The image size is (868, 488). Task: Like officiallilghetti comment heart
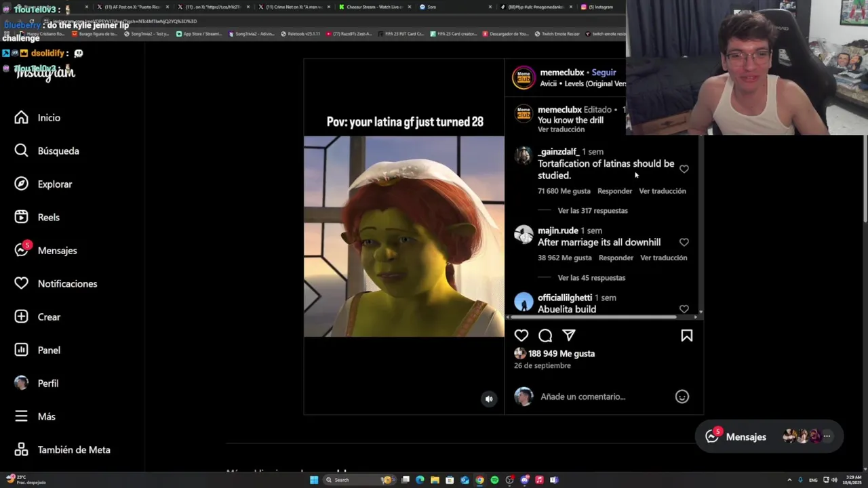click(x=684, y=309)
